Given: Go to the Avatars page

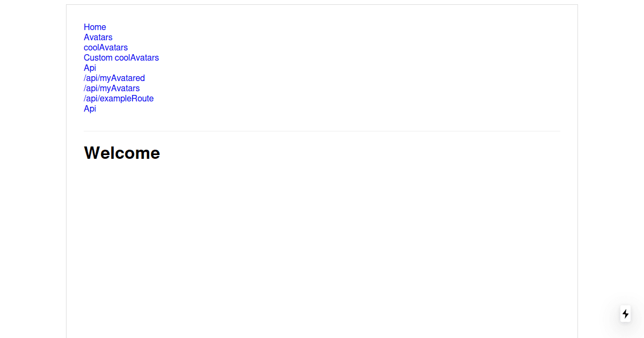Looking at the screenshot, I should (x=98, y=38).
